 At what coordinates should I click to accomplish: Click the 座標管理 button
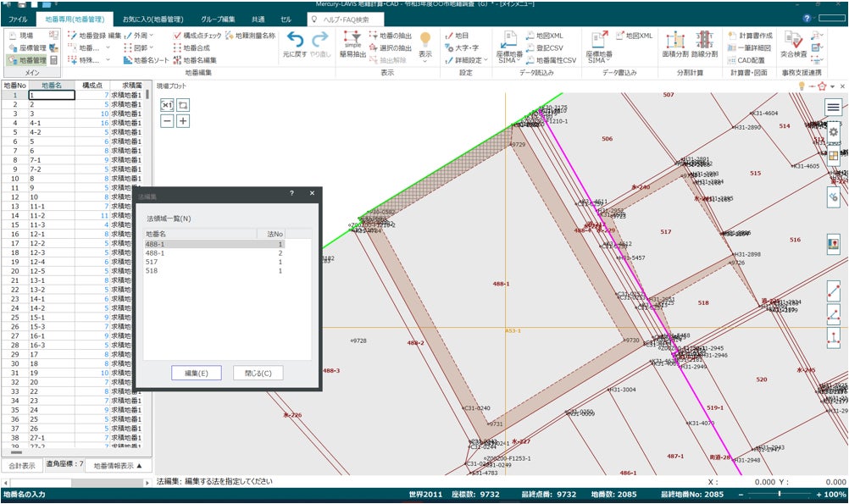[28, 47]
